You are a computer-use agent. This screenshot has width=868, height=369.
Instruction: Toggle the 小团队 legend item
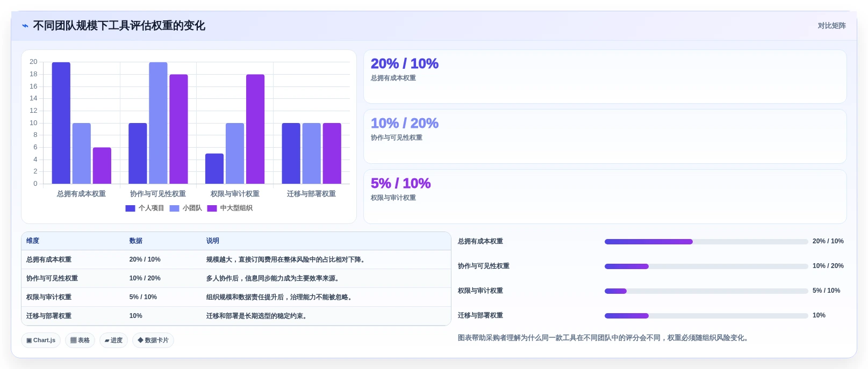point(186,208)
